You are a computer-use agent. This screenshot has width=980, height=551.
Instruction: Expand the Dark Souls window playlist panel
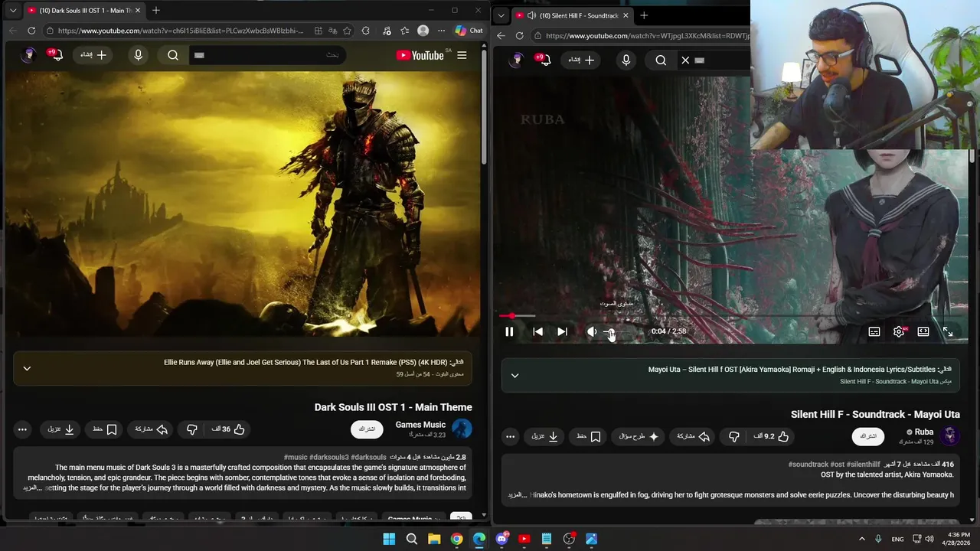(27, 369)
